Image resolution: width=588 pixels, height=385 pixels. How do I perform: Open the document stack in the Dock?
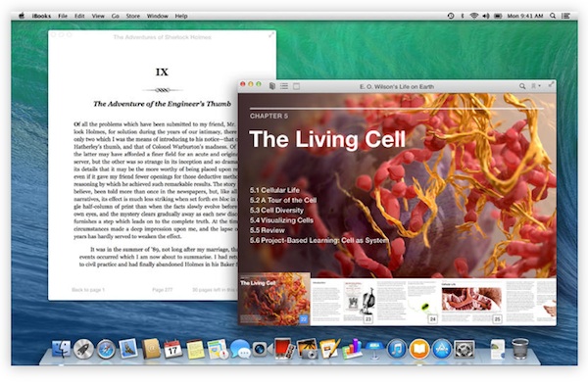[x=497, y=350]
